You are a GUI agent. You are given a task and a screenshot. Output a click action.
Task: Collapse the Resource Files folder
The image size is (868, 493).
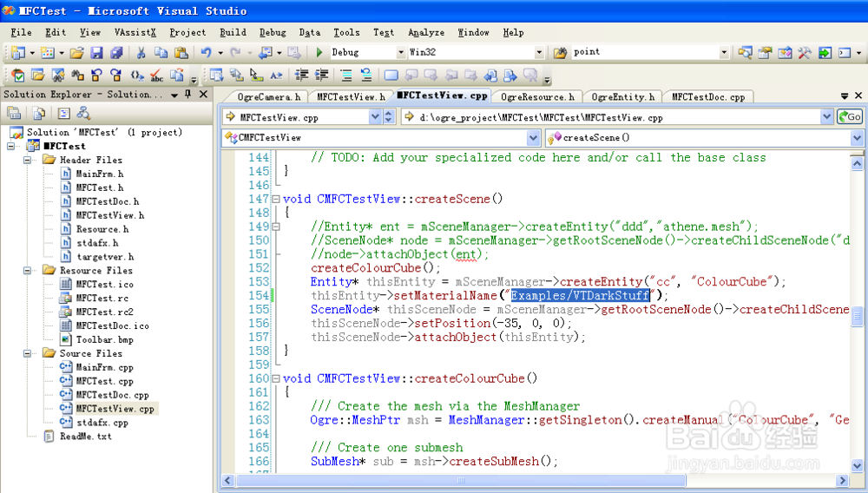pos(27,271)
